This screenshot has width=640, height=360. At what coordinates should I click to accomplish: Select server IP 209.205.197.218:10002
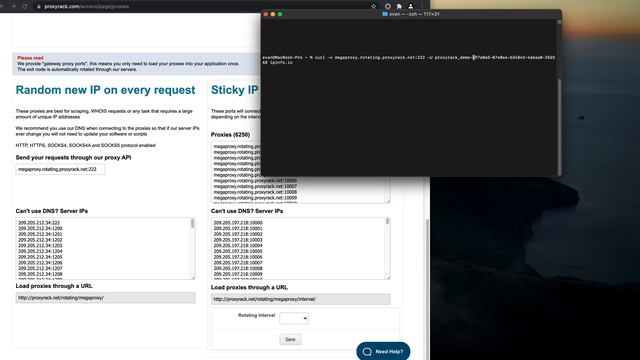pos(238,234)
